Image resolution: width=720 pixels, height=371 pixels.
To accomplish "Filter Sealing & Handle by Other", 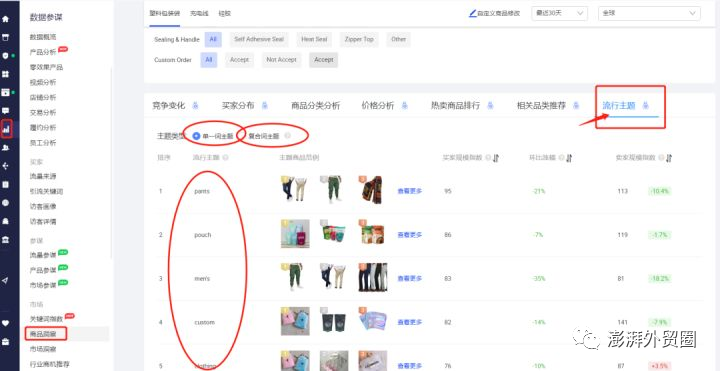I will point(399,39).
